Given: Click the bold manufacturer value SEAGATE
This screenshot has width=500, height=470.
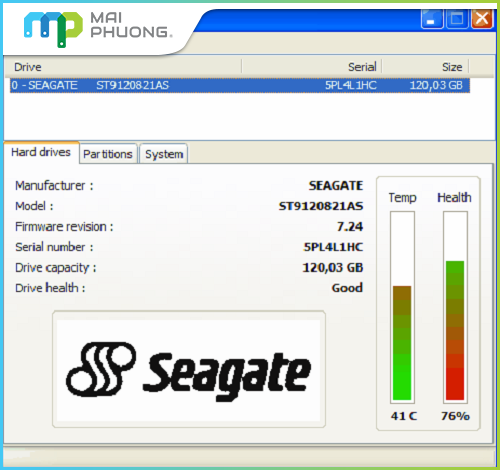Looking at the screenshot, I should coord(336,186).
